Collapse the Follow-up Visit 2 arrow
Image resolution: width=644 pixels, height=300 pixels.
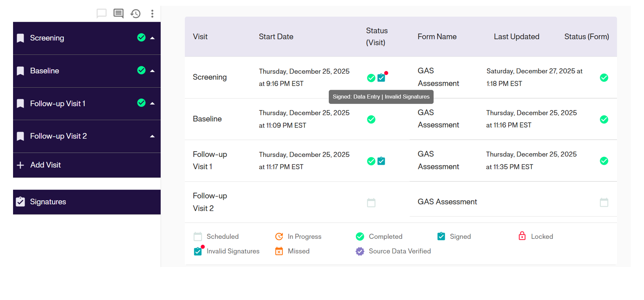(x=153, y=136)
